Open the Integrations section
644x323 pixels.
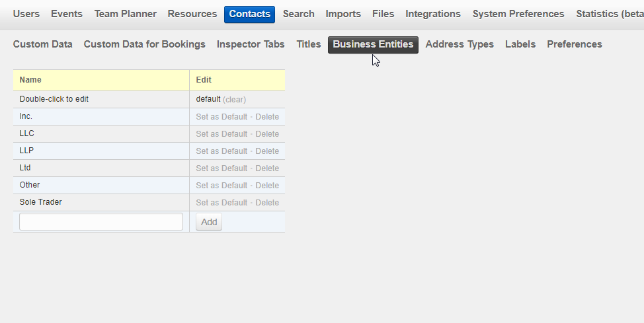[x=433, y=14]
